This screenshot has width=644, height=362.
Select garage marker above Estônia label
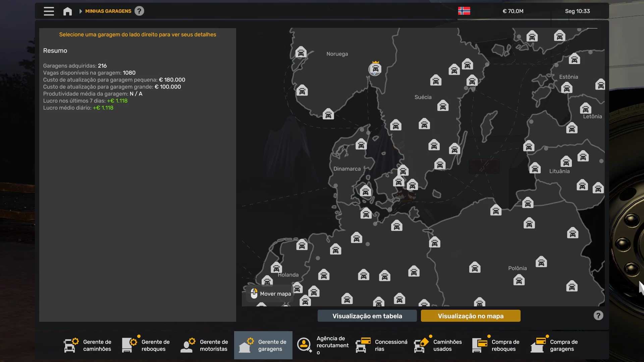[x=574, y=59]
